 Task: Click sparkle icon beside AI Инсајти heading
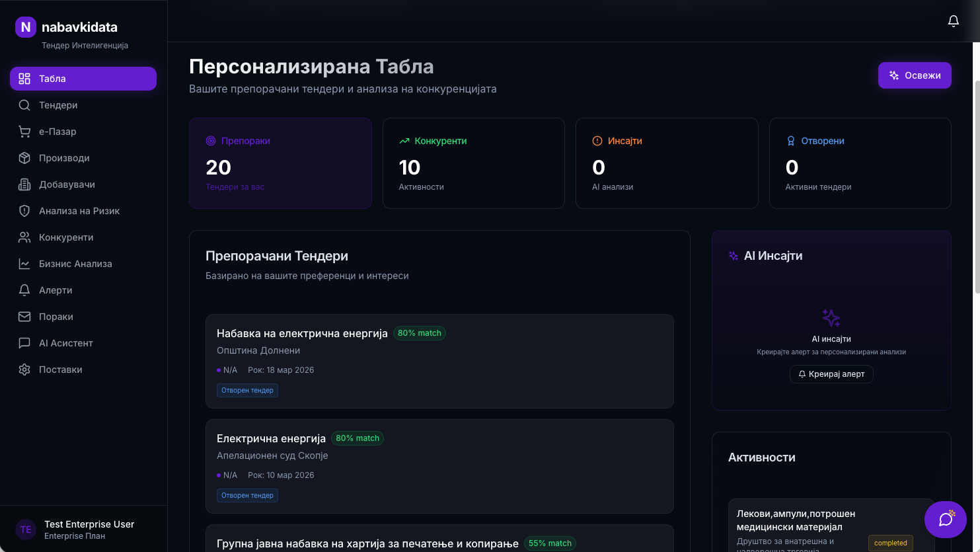pyautogui.click(x=734, y=256)
